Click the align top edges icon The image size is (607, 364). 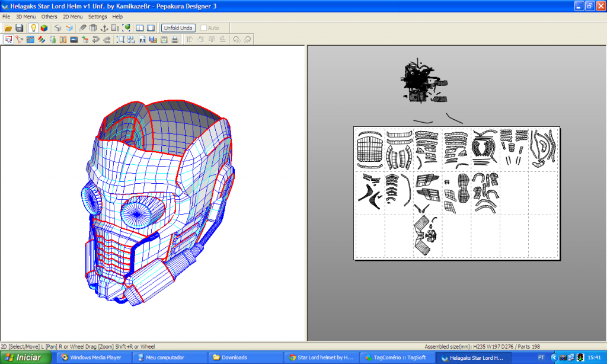(212, 40)
